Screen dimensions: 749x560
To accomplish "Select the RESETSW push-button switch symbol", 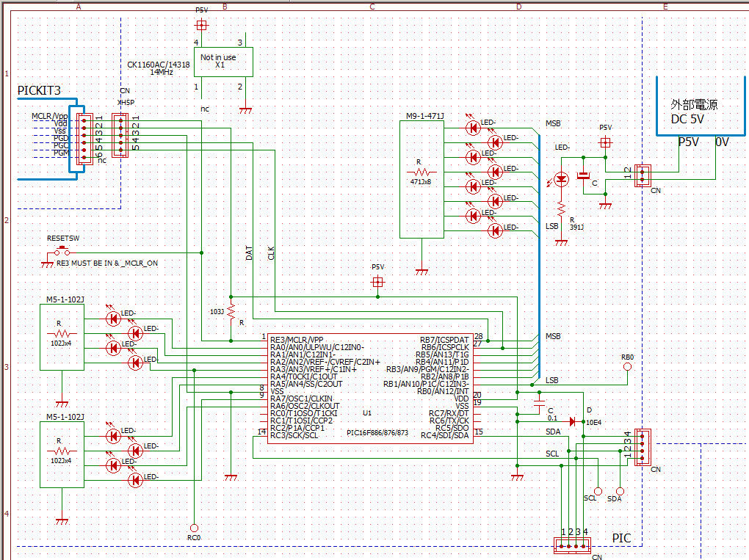I will [x=62, y=251].
